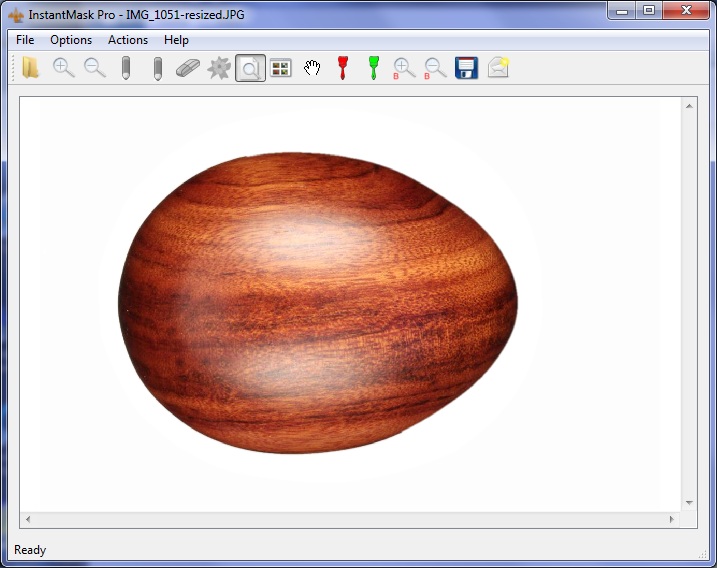
Task: Click the gear-shaped process icon
Action: coord(219,68)
